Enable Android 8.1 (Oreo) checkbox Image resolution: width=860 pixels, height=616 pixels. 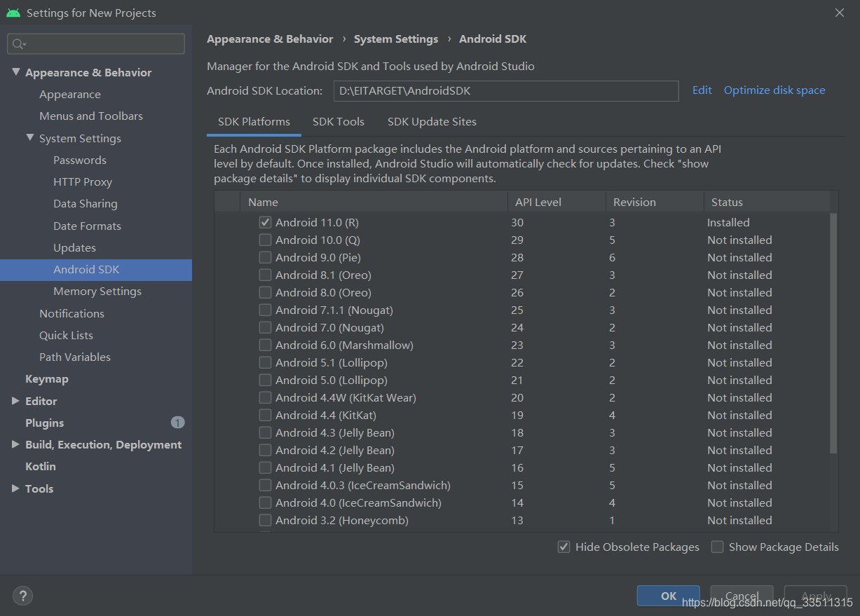[265, 275]
